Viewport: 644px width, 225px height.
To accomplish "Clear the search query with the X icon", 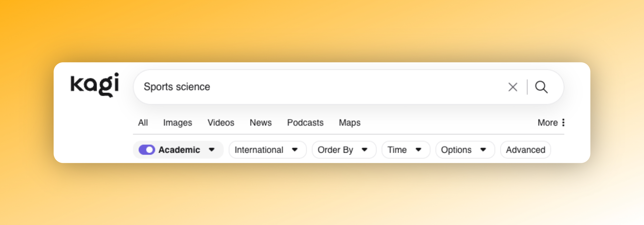I will tap(513, 87).
